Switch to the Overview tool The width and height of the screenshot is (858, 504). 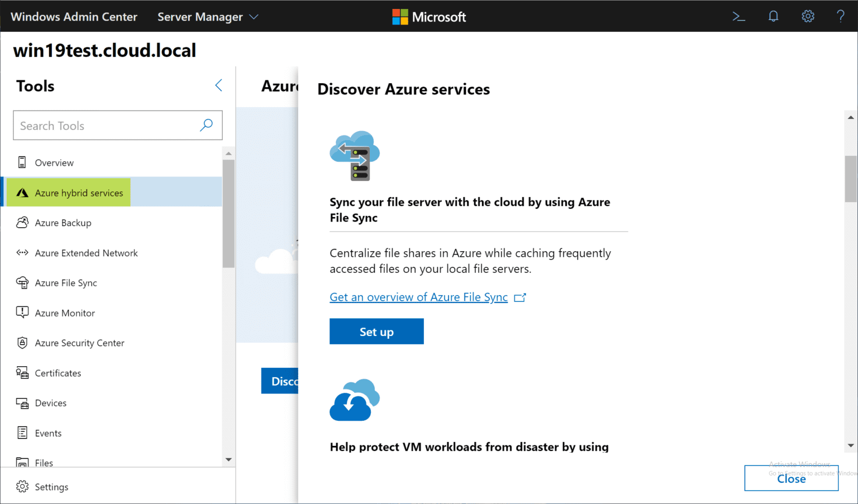click(54, 162)
